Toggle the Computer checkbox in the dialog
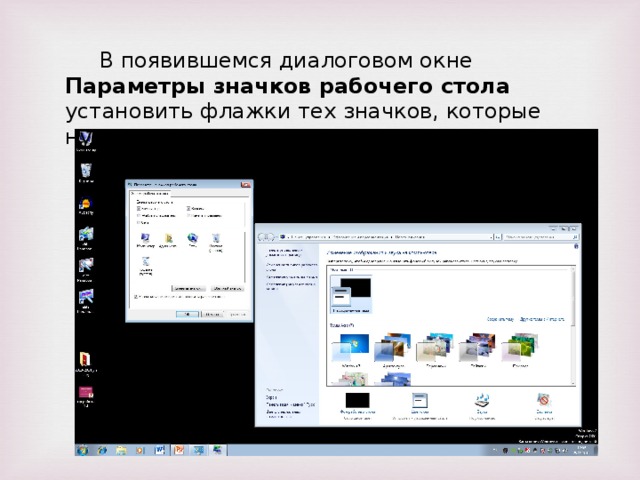640x480 pixels. tap(137, 209)
